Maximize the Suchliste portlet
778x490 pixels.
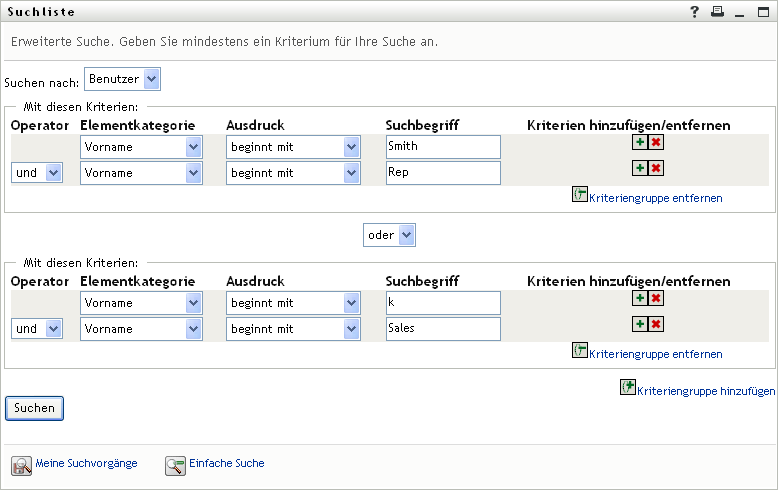(x=764, y=11)
